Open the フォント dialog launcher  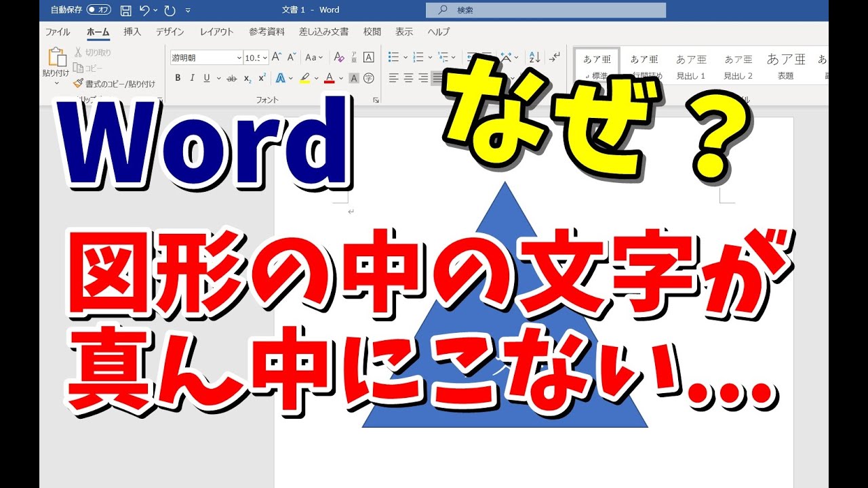376,100
